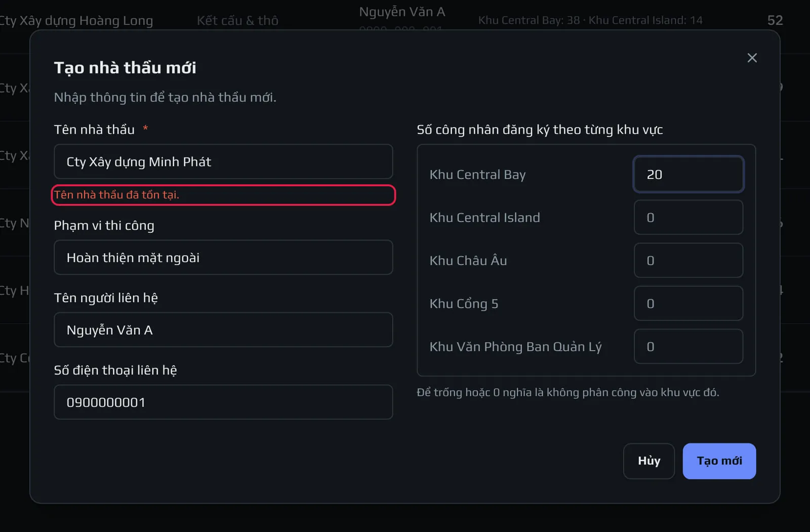Select the Tên người liên hệ field
Viewport: 810px width, 532px height.
pyautogui.click(x=223, y=330)
